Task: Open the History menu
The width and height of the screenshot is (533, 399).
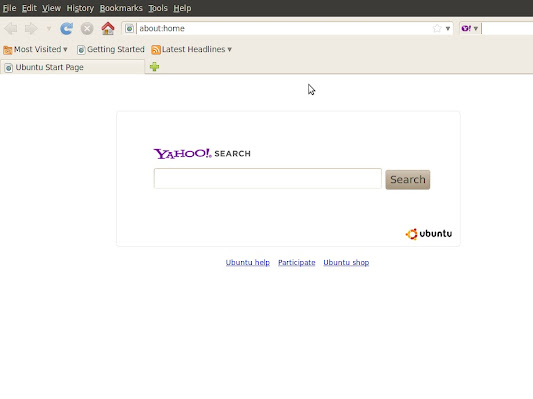Action: (x=80, y=8)
